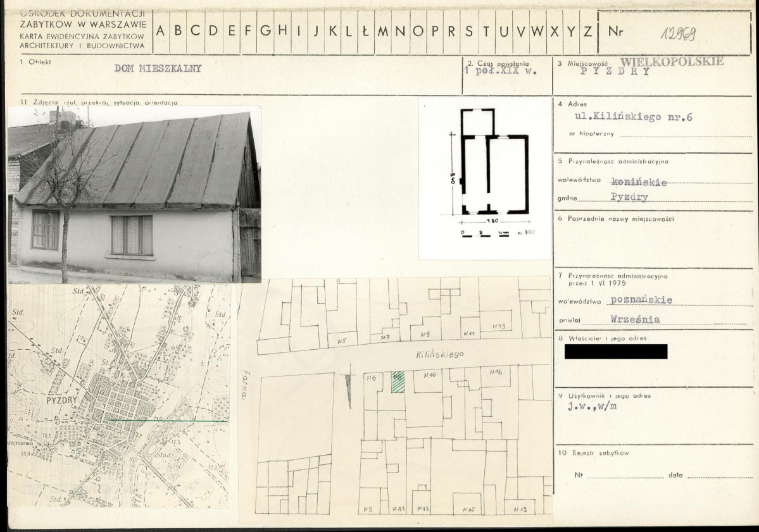Click the card number 12969
This screenshot has width=759, height=532.
tap(679, 34)
